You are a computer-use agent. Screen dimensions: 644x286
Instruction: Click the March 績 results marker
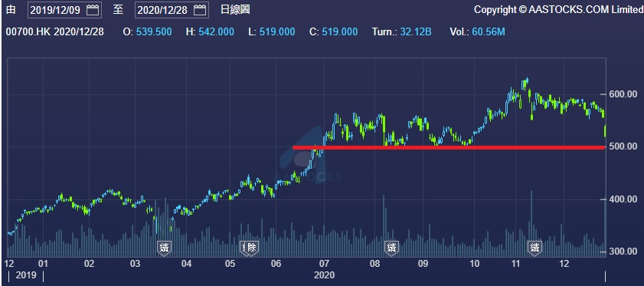[165, 248]
